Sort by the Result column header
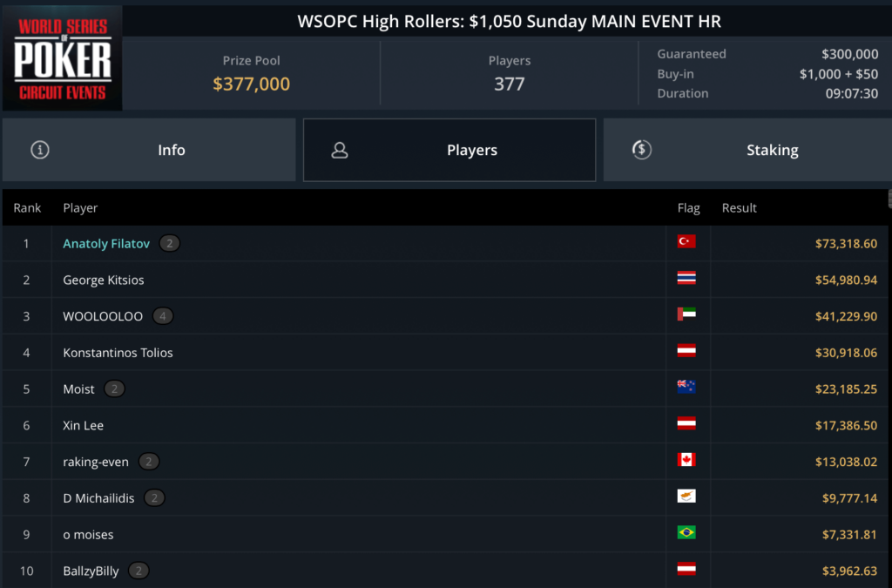The height and width of the screenshot is (588, 892). tap(739, 208)
